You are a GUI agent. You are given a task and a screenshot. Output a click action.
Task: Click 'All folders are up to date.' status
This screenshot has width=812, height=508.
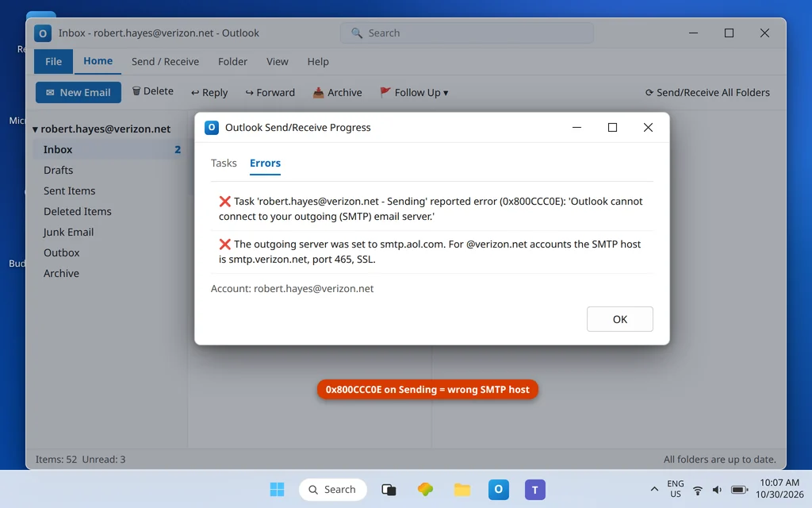pyautogui.click(x=720, y=460)
